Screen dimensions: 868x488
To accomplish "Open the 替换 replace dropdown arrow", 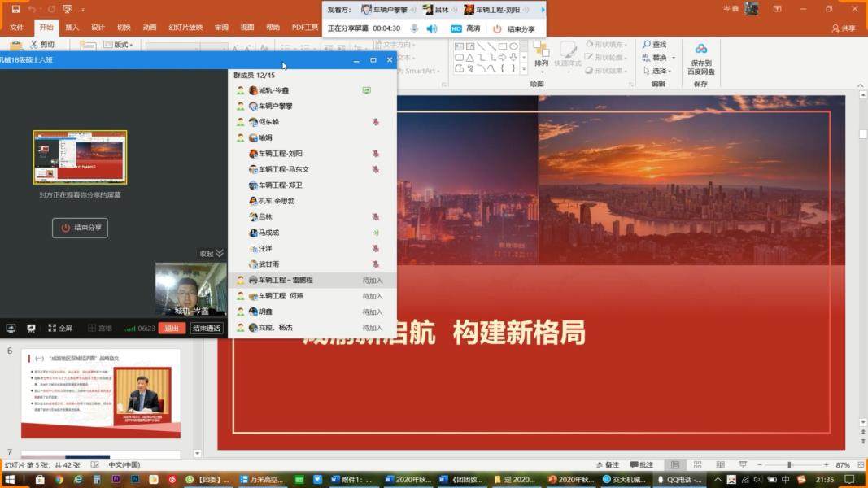I will tap(674, 58).
